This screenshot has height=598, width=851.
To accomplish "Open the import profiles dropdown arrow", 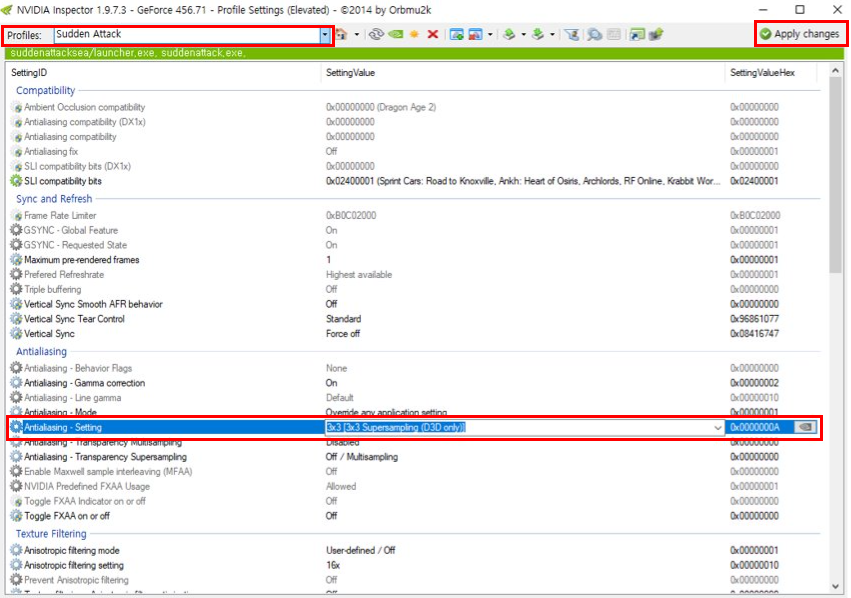I will [552, 34].
